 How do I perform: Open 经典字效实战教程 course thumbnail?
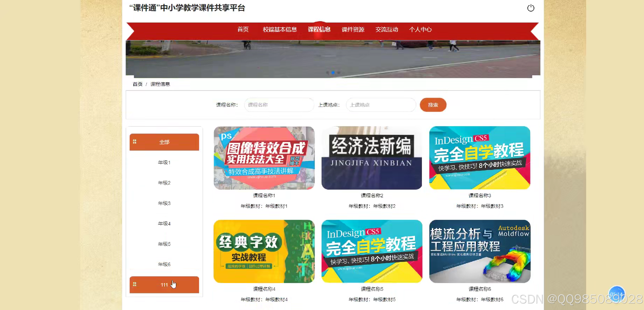pyautogui.click(x=264, y=251)
